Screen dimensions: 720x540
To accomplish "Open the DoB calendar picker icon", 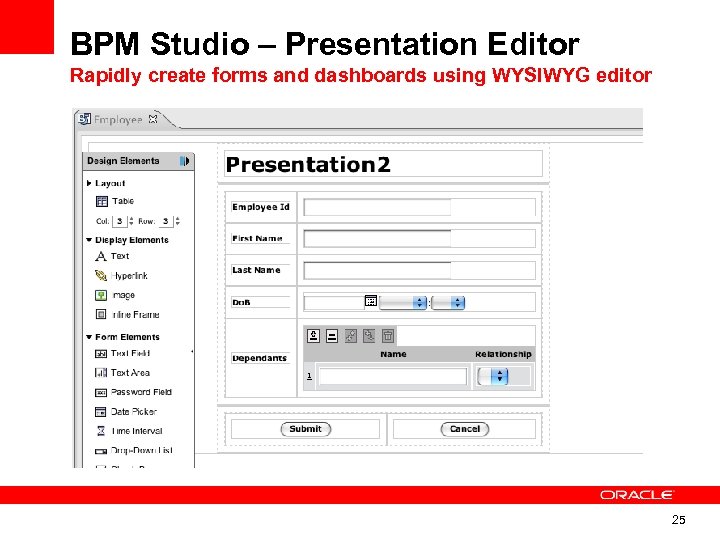I will 371,301.
